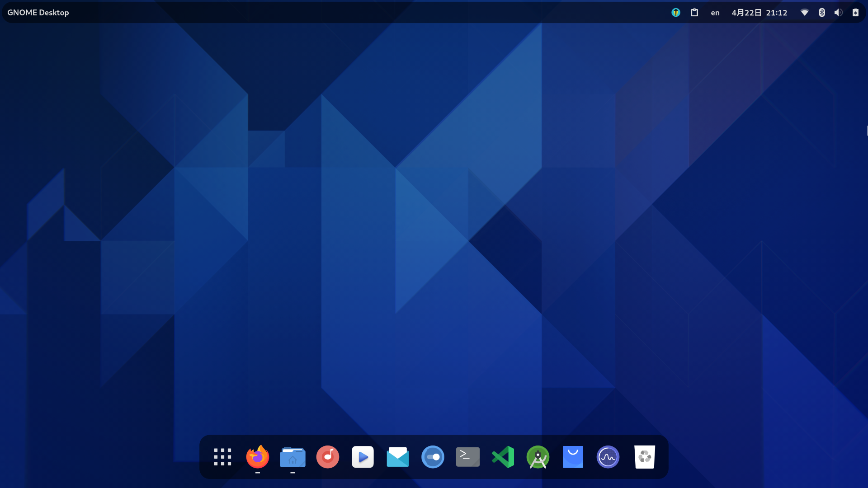Open the Software store
Image resolution: width=868 pixels, height=488 pixels.
tap(573, 457)
